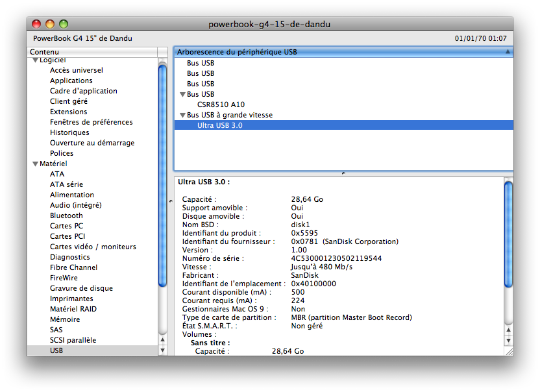Open Applications in Contenu list
540x392 pixels.
(x=71, y=80)
